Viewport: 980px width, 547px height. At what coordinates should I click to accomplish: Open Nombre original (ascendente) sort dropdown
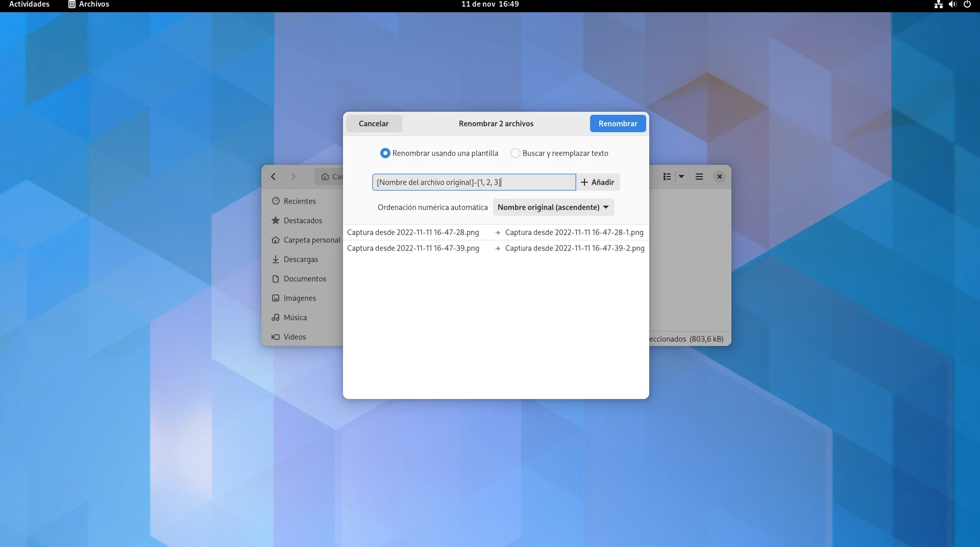553,207
